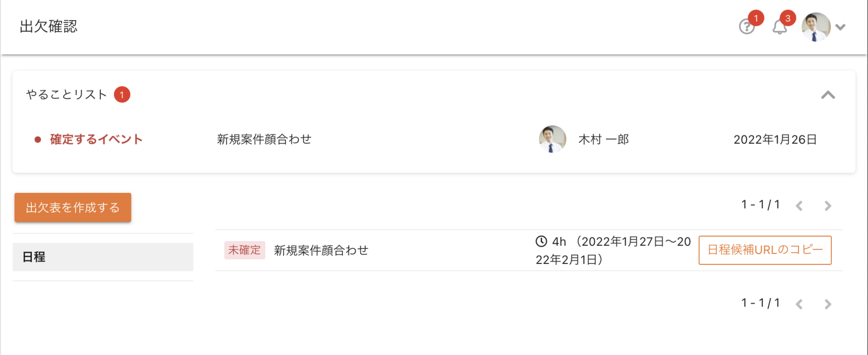Open 新規案件顔合わせ event in list
Screen dimensions: 868x355
pyautogui.click(x=321, y=250)
